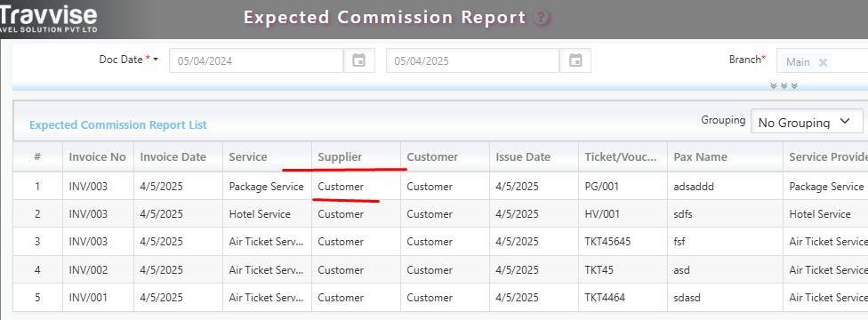Screen dimensions: 868x320
Task: Click the Expected Commission Report List title
Action: tap(118, 125)
